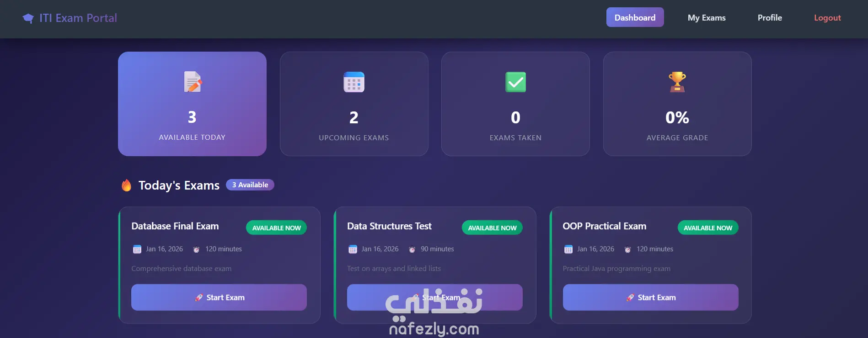The width and height of the screenshot is (868, 338).
Task: Open the Dashboard tab
Action: click(x=635, y=17)
